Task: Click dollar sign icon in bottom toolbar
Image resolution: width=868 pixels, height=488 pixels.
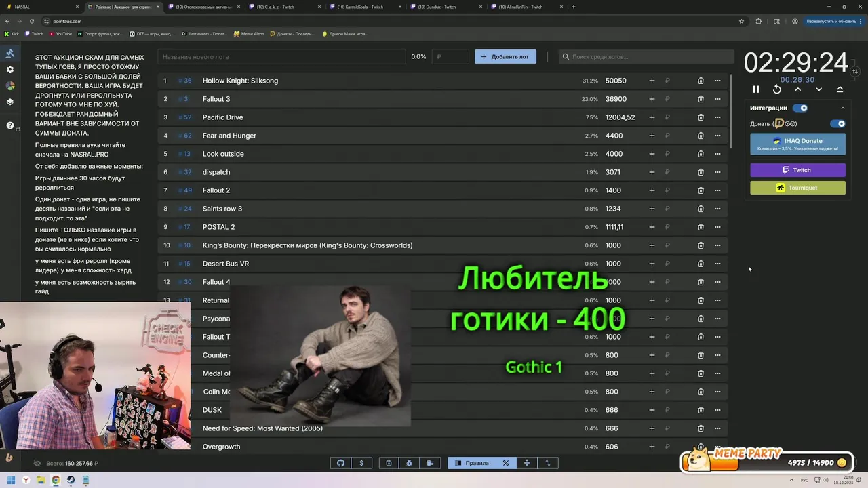Action: pyautogui.click(x=361, y=463)
